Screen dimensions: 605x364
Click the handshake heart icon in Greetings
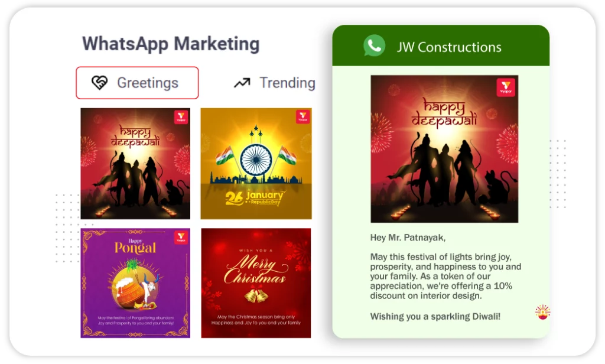point(99,83)
